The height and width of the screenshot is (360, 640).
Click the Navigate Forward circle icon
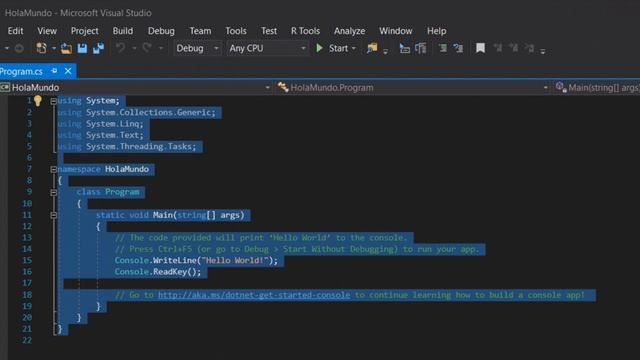[x=19, y=48]
